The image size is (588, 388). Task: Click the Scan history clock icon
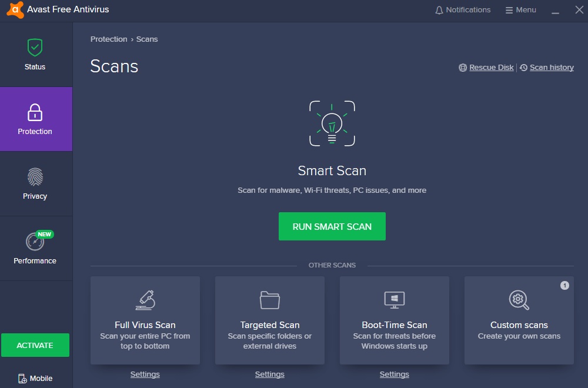pos(523,68)
